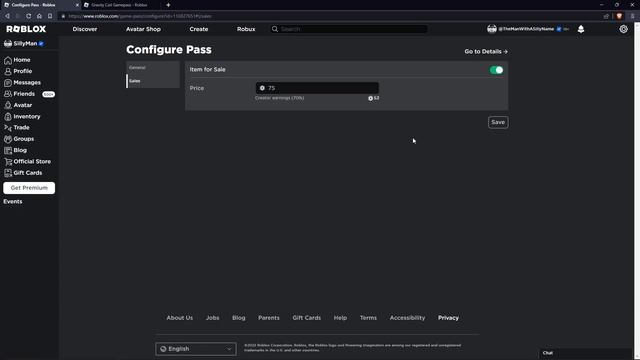Click Terms footer link

tap(368, 318)
